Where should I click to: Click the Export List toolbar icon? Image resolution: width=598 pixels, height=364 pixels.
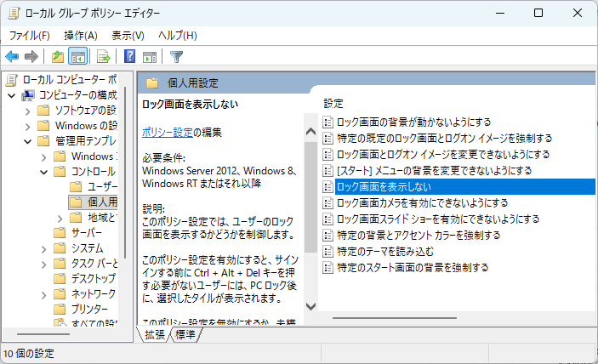point(103,57)
